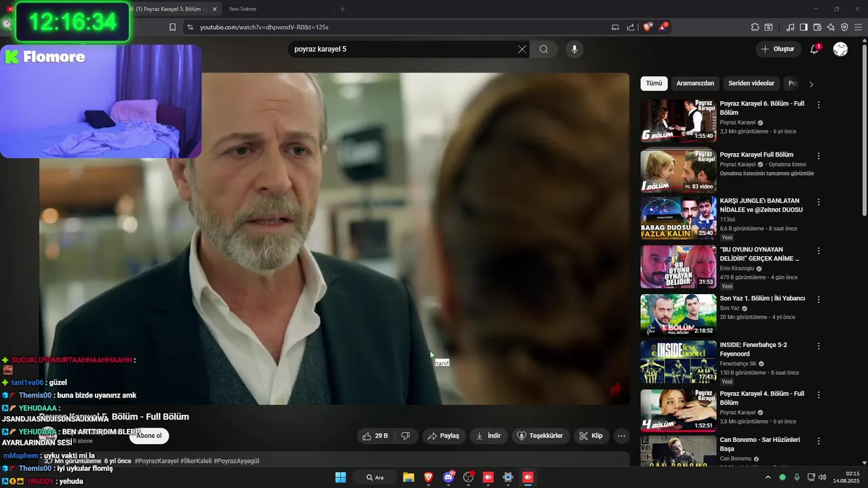The width and height of the screenshot is (868, 488).
Task: Open the Brave VPN shield toolbar icon
Action: click(844, 27)
